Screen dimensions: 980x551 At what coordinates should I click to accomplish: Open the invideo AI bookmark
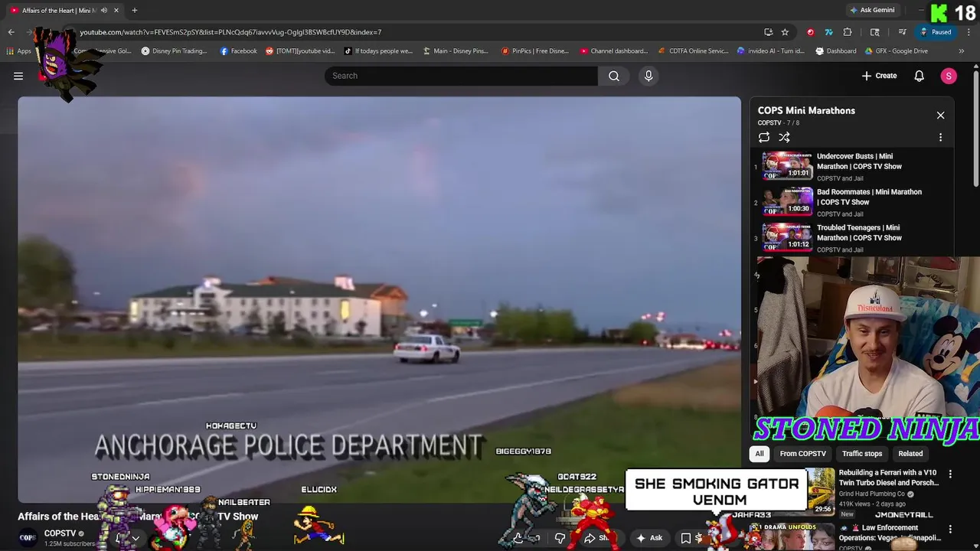(771, 51)
